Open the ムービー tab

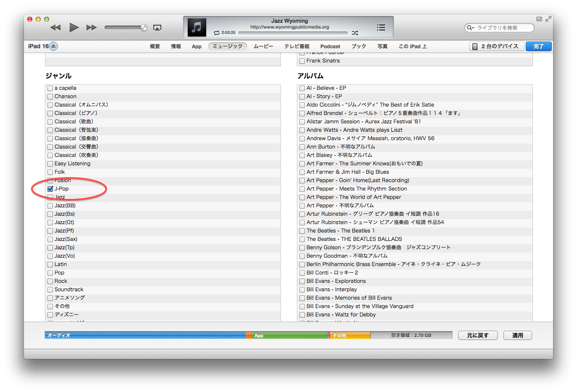pyautogui.click(x=263, y=47)
